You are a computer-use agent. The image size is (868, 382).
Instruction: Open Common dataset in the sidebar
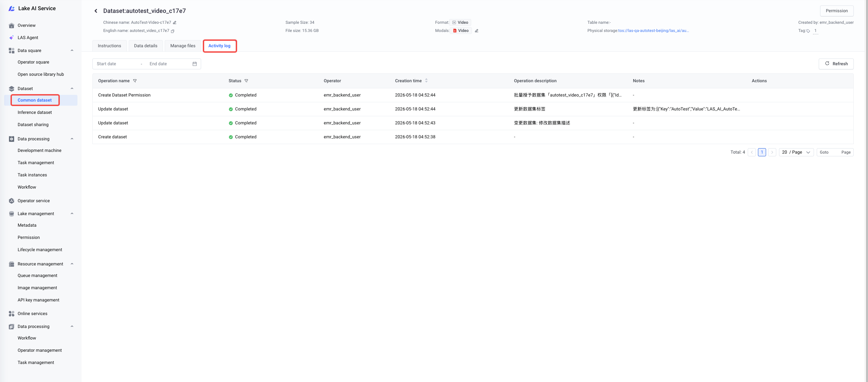[x=35, y=100]
